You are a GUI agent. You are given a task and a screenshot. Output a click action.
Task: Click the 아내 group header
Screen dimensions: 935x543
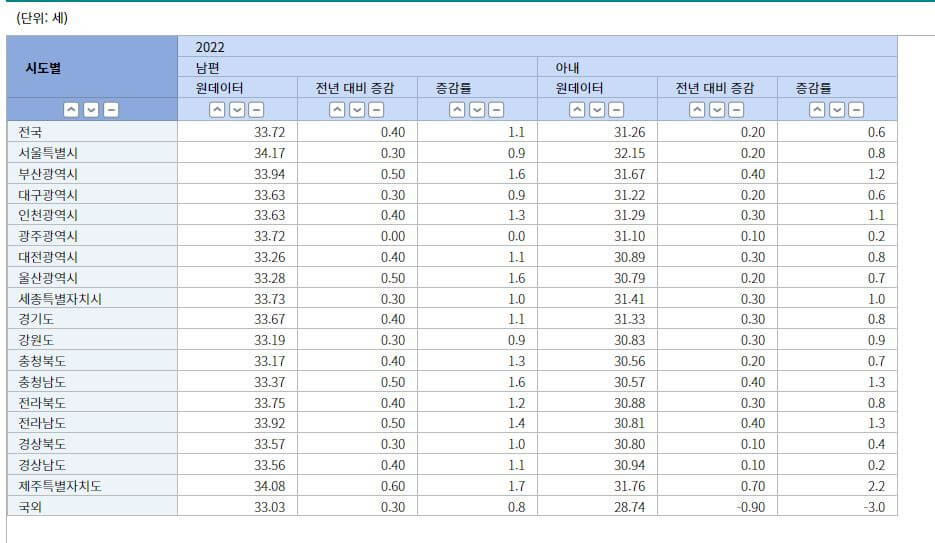coord(717,67)
